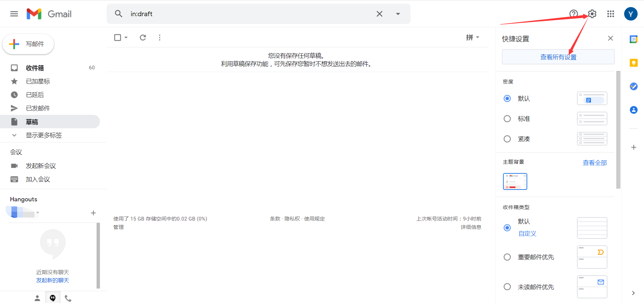
Task: Select the 草稿 drafts folder
Action: pos(50,122)
